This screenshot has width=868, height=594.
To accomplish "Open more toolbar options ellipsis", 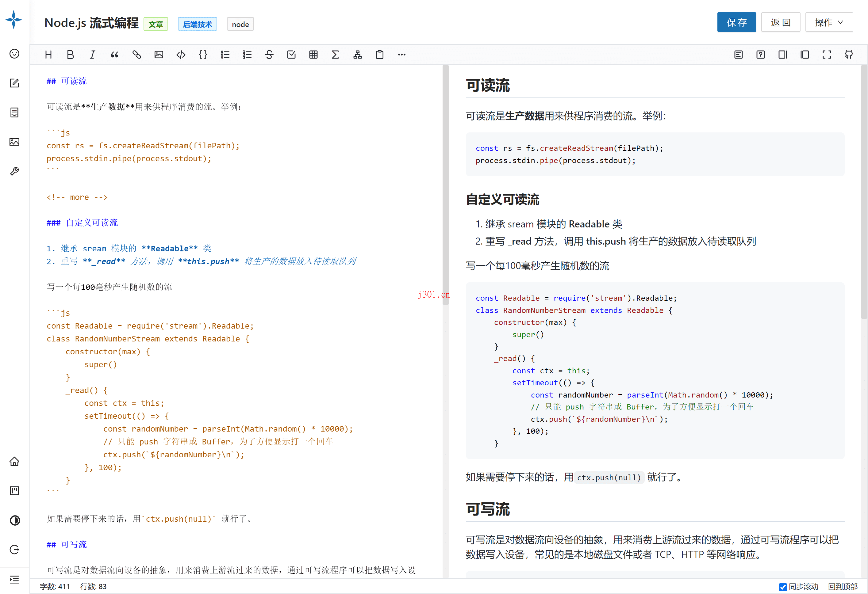I will pos(401,55).
